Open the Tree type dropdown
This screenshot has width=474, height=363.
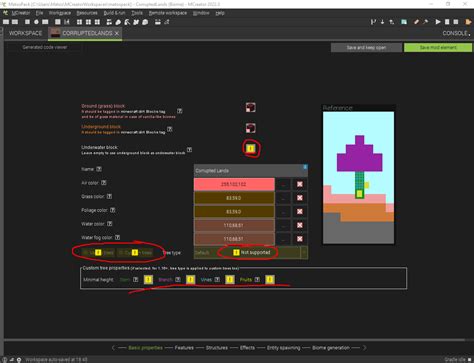[x=251, y=252]
